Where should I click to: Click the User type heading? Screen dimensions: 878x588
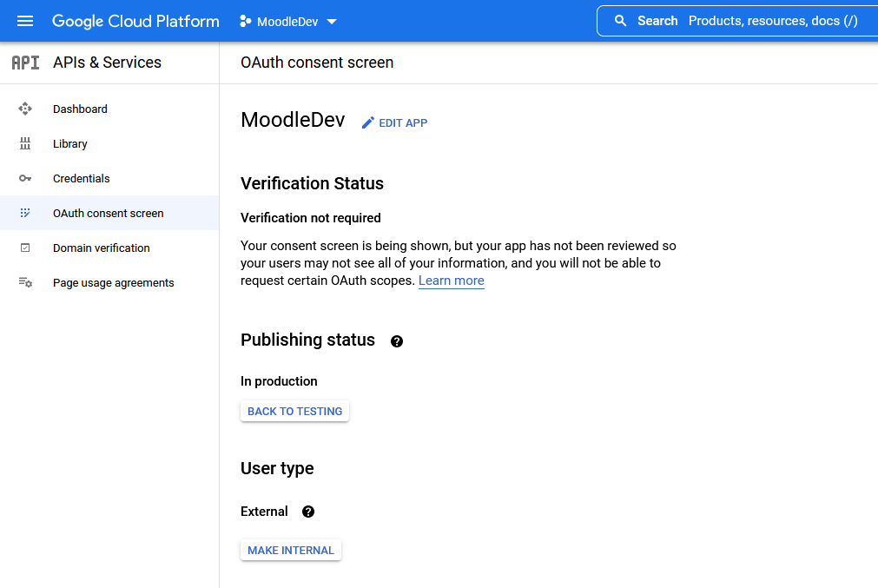[277, 468]
